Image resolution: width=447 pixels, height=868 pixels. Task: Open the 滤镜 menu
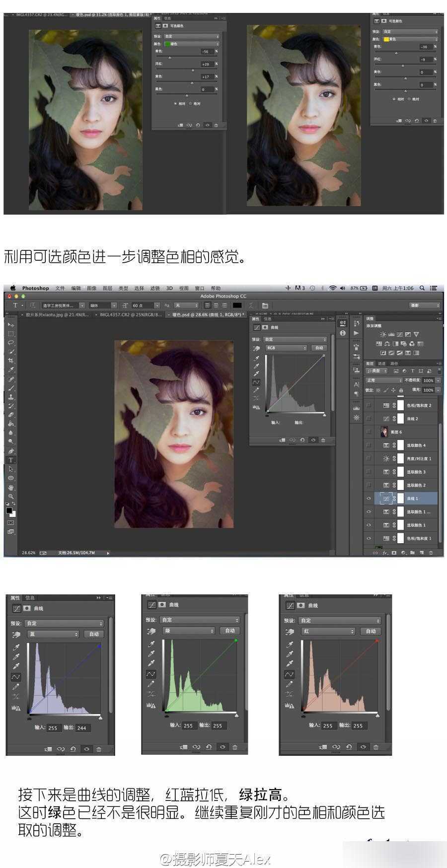pyautogui.click(x=155, y=288)
